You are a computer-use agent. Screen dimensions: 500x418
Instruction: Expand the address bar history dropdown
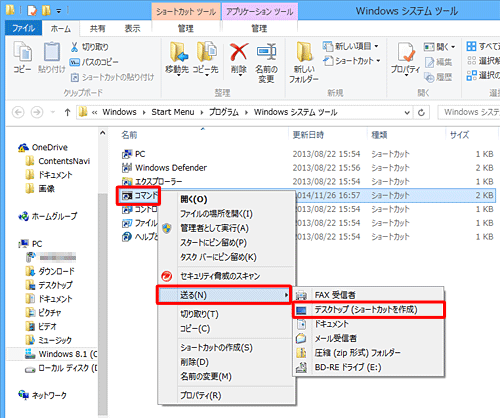coord(407,113)
